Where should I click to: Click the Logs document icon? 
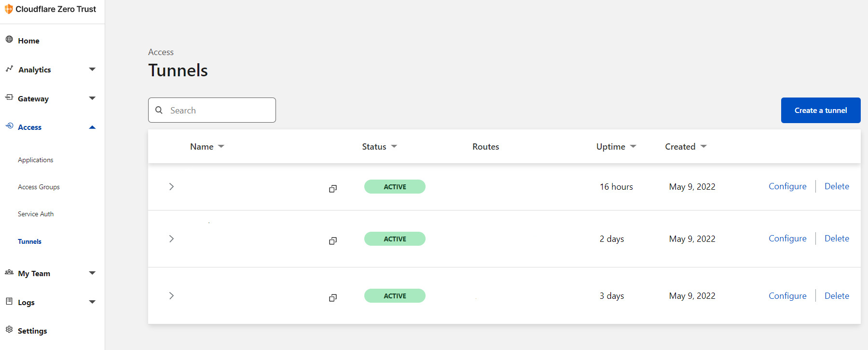(x=9, y=301)
